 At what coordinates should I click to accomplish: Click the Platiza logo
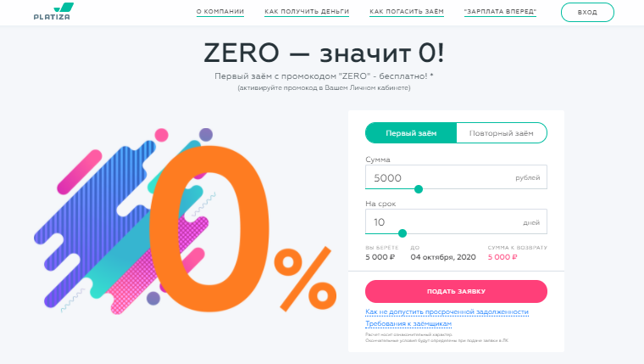tap(53, 12)
